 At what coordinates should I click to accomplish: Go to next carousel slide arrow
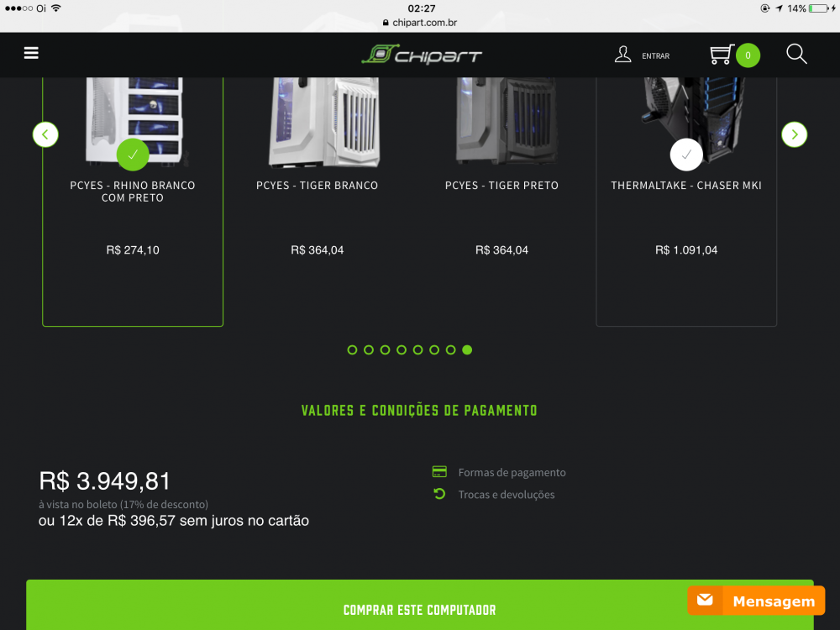pos(795,134)
